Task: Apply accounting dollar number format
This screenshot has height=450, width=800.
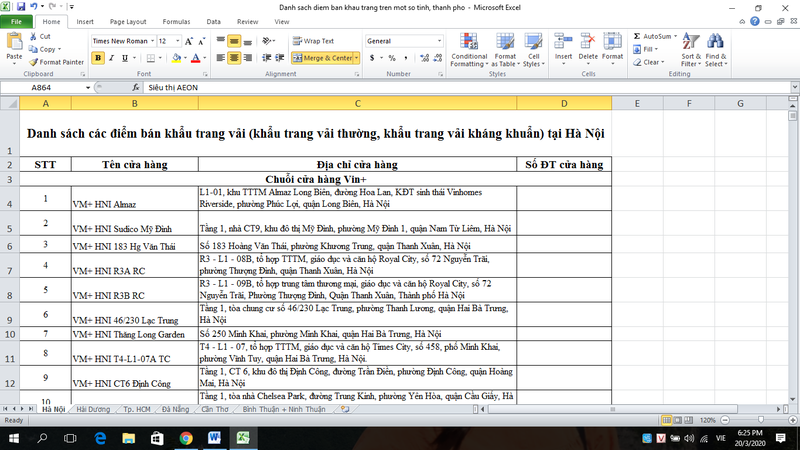Action: click(372, 58)
